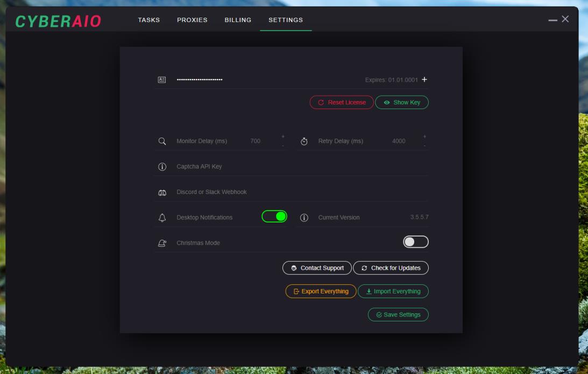Click the Discord webhook icon
Image resolution: width=588 pixels, height=374 pixels.
pyautogui.click(x=162, y=192)
